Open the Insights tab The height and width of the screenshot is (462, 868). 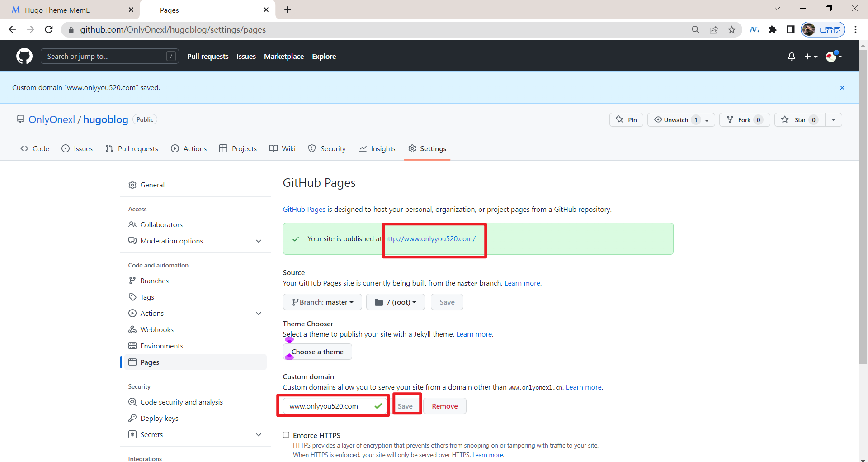[377, 148]
